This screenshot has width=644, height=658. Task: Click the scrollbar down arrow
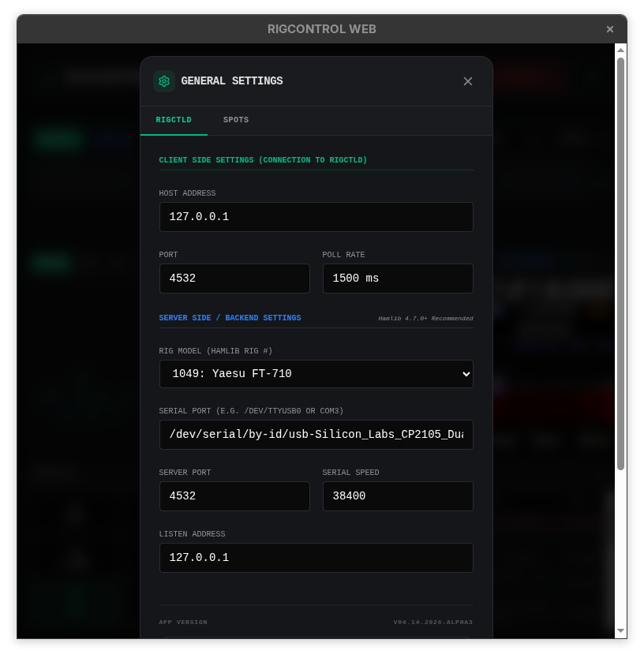pos(620,630)
